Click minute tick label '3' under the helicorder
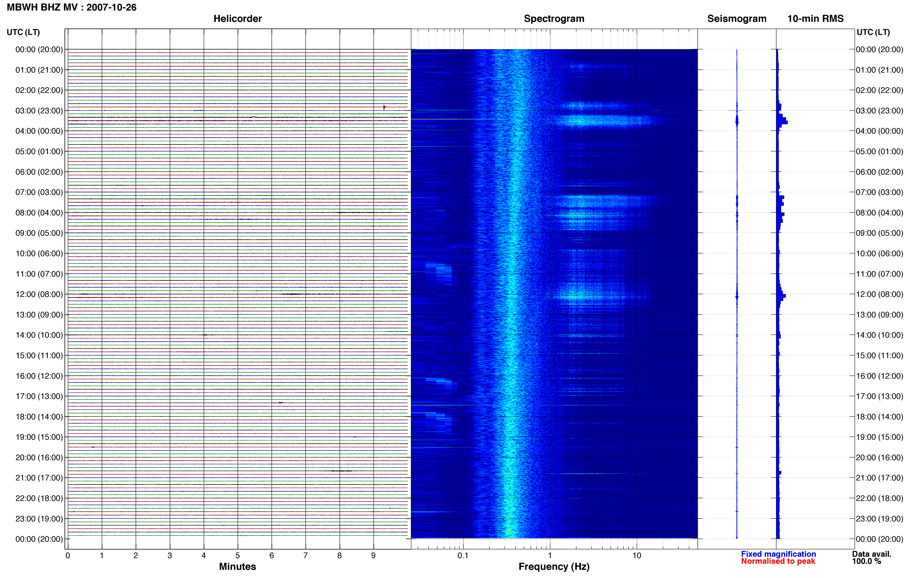The image size is (924, 578). (170, 556)
